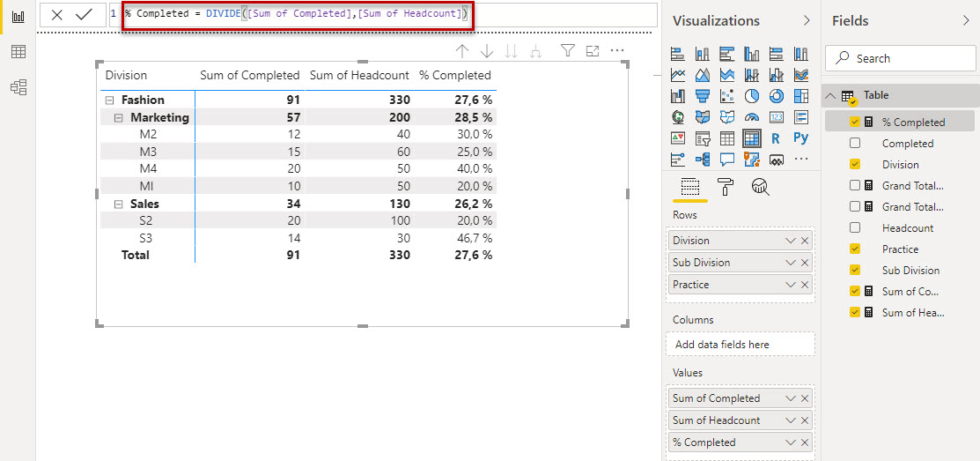The image size is (980, 461).
Task: Remove Practice from Rows
Action: click(805, 285)
